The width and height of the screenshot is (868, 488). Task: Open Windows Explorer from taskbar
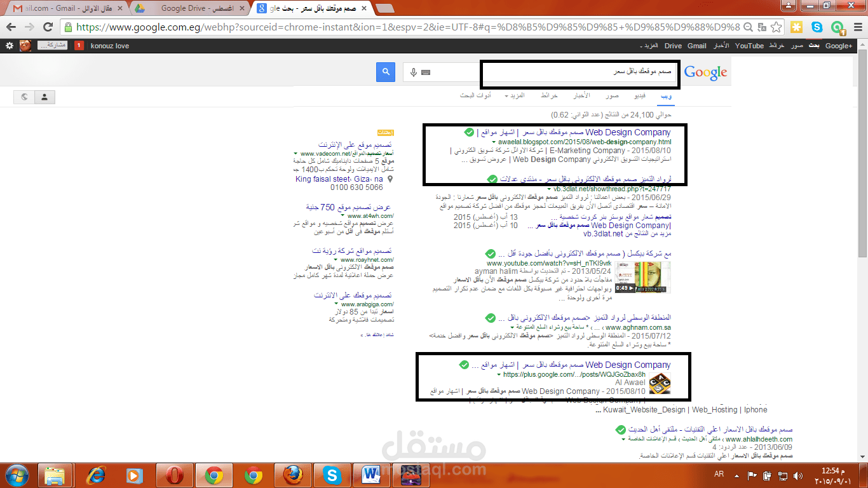tap(55, 475)
